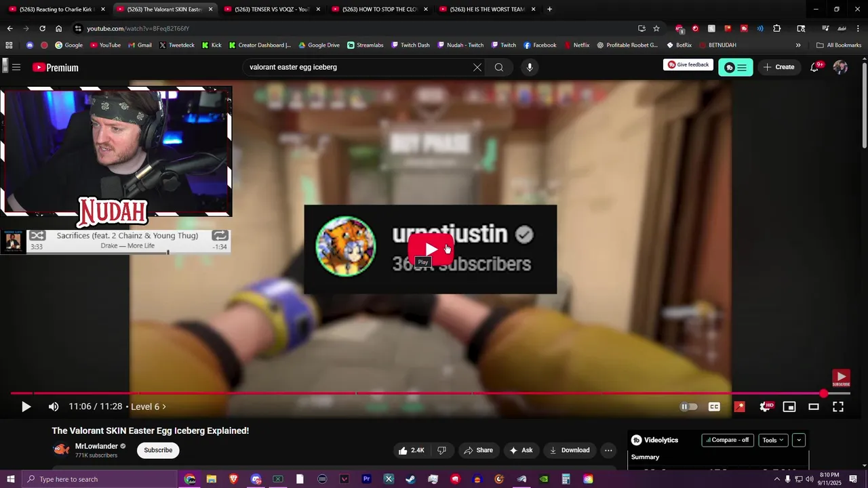Open the Streamlabs bookmark
This screenshot has width=868, height=488.
pyautogui.click(x=366, y=45)
